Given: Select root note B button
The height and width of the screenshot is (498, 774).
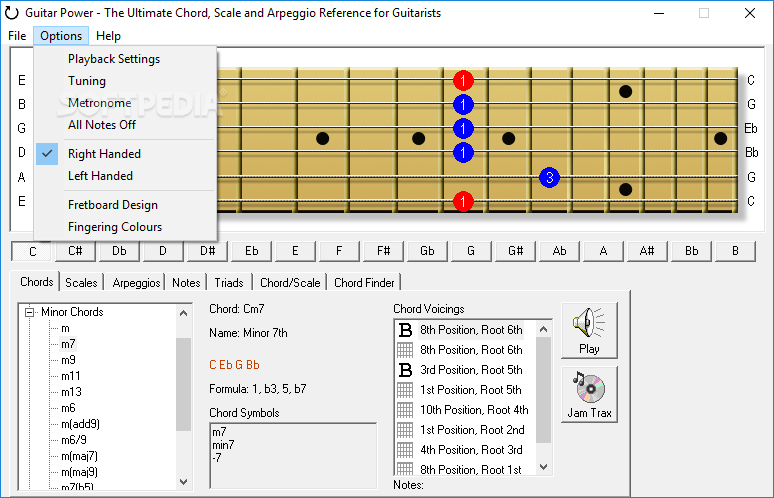Looking at the screenshot, I should [x=735, y=251].
